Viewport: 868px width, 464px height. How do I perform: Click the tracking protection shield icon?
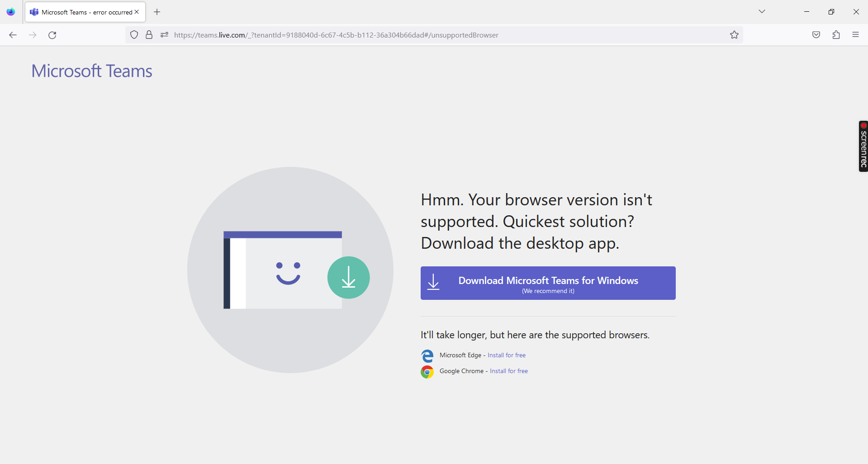[x=133, y=35]
